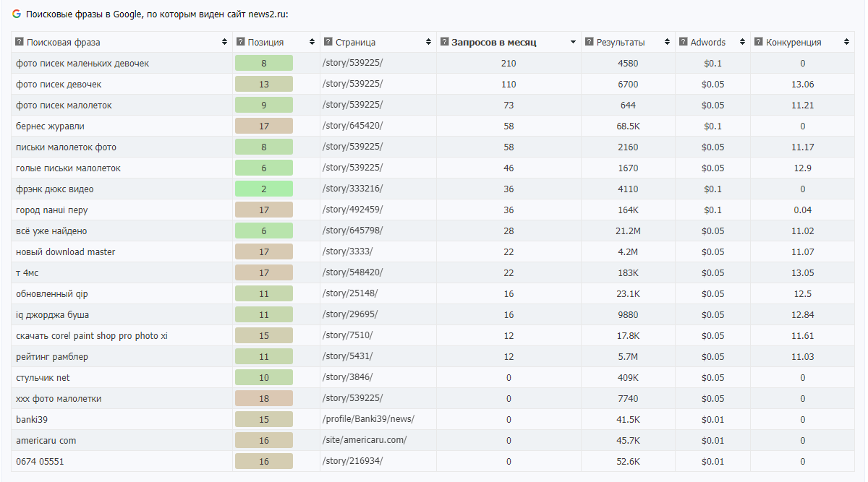
Task: Open the help icon next to Страница
Action: tap(328, 42)
